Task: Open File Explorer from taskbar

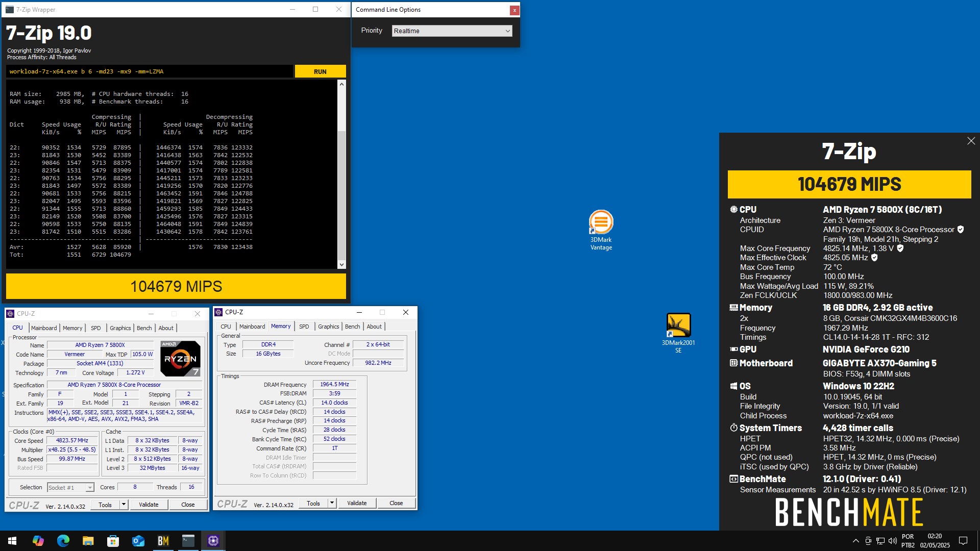Action: click(x=88, y=541)
